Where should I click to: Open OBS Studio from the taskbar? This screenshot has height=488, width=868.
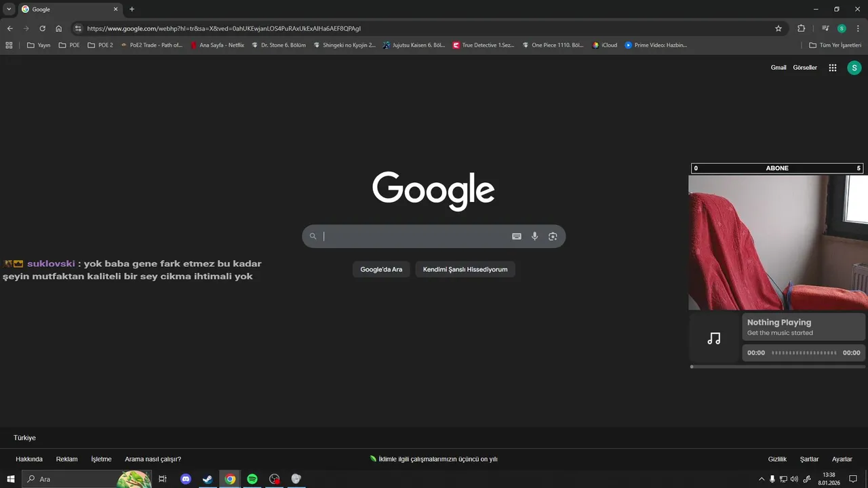[274, 479]
